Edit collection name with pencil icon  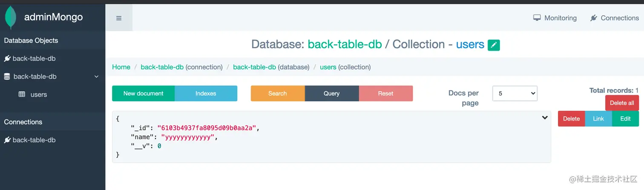coord(494,45)
